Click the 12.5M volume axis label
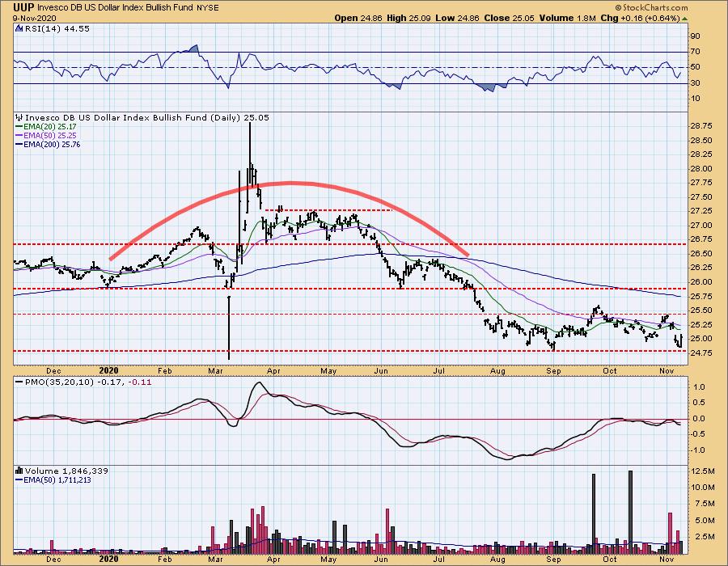 coord(703,471)
